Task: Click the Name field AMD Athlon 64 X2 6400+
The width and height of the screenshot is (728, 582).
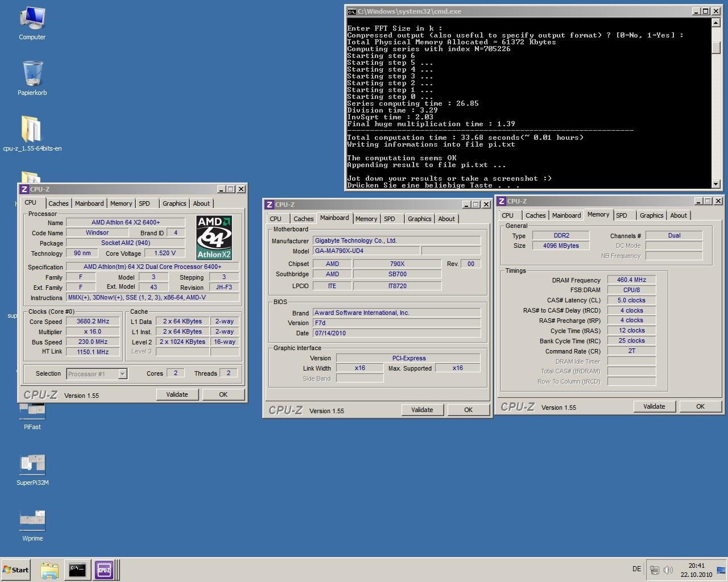Action: (x=126, y=223)
